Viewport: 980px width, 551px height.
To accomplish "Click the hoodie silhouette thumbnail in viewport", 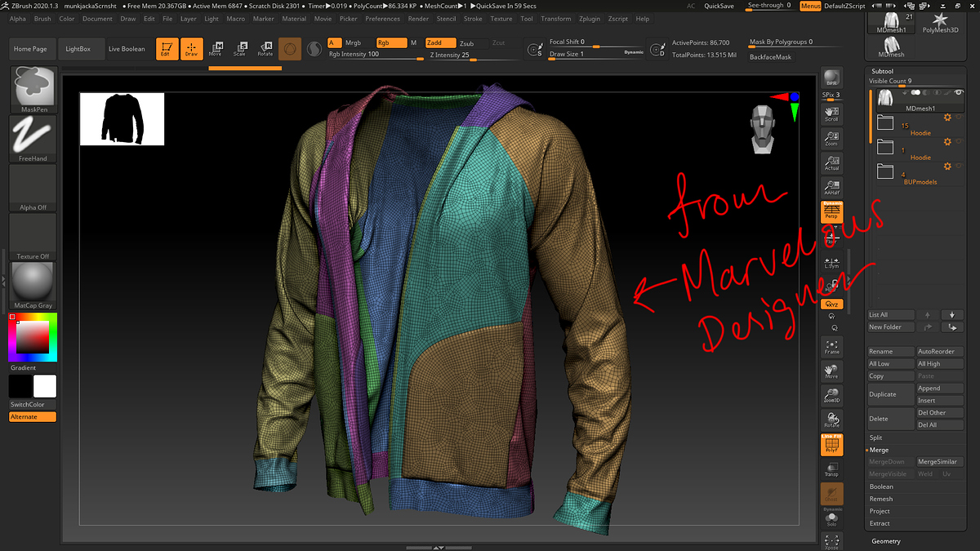I will pyautogui.click(x=122, y=119).
